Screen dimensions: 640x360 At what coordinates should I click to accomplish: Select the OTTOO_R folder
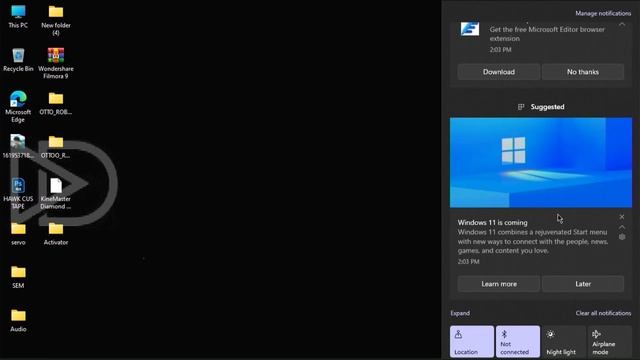click(x=56, y=147)
